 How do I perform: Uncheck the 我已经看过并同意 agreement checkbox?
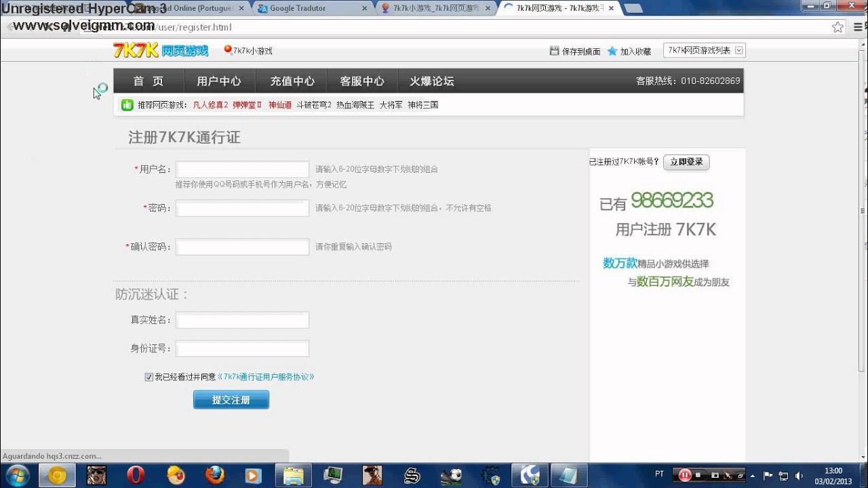point(149,377)
